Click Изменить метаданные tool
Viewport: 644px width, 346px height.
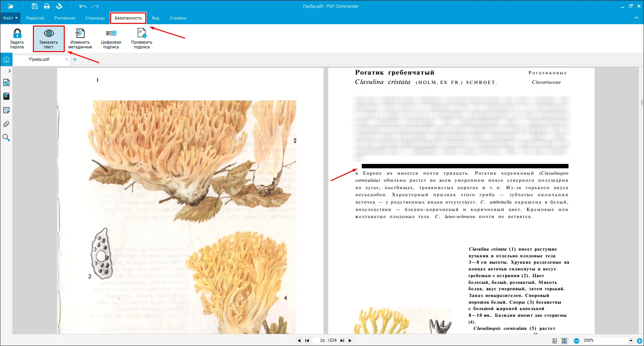80,39
